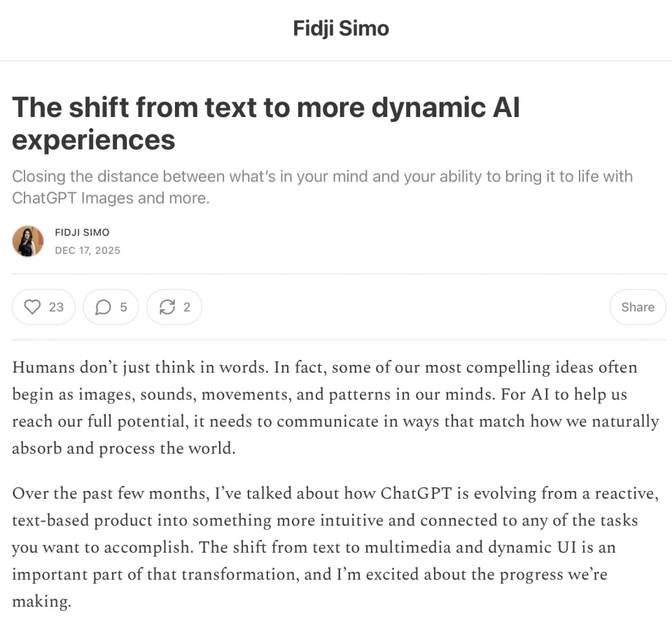The width and height of the screenshot is (672, 622).
Task: Click the comment count showing 5
Action: 123,307
